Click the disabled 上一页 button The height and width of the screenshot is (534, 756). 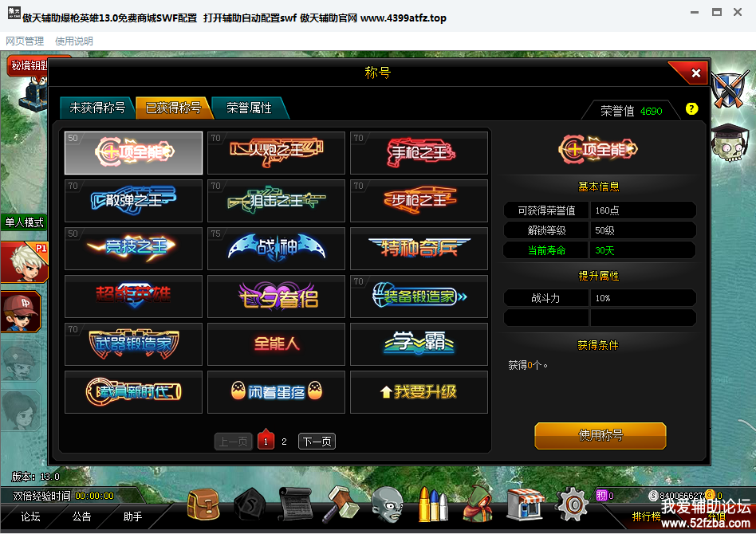234,441
